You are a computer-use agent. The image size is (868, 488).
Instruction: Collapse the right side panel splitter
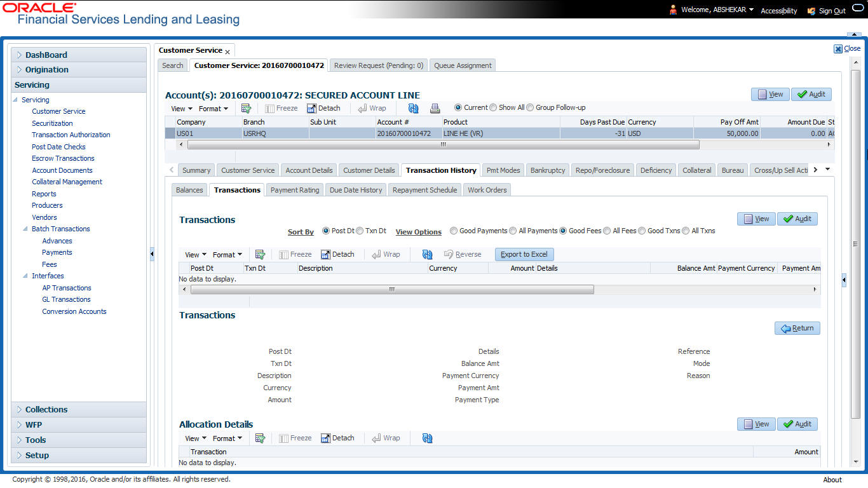(844, 280)
